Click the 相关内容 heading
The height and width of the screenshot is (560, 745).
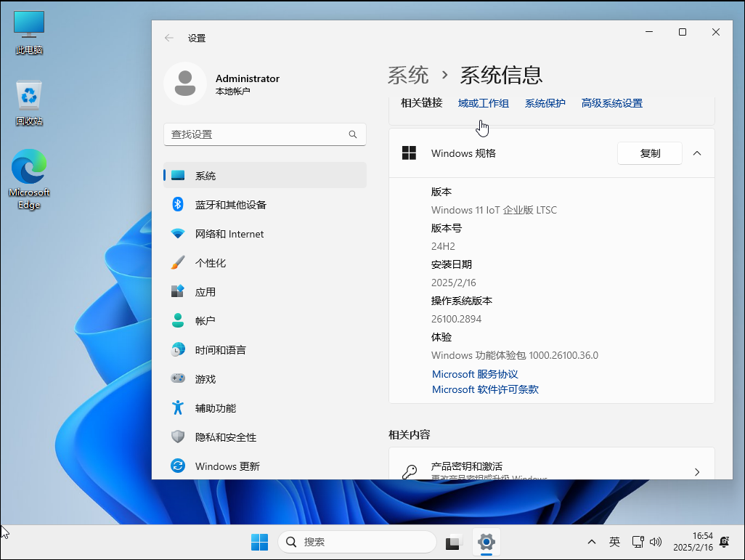pos(409,434)
